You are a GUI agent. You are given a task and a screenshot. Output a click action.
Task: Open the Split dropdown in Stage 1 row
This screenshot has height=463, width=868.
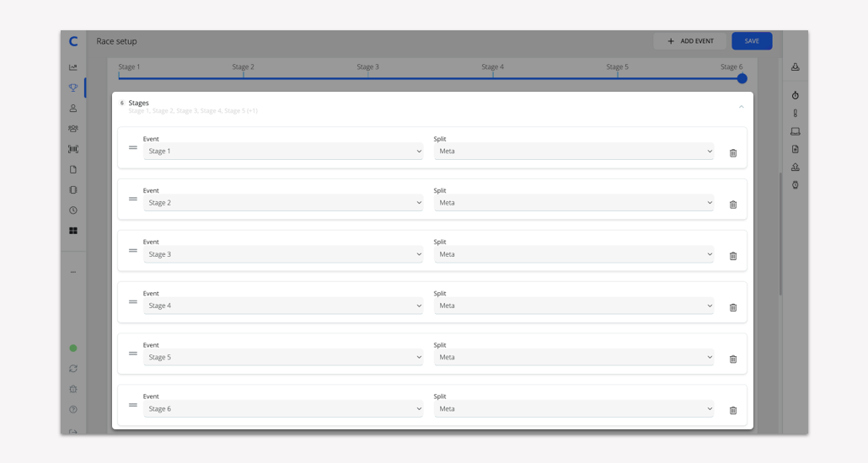click(x=574, y=151)
